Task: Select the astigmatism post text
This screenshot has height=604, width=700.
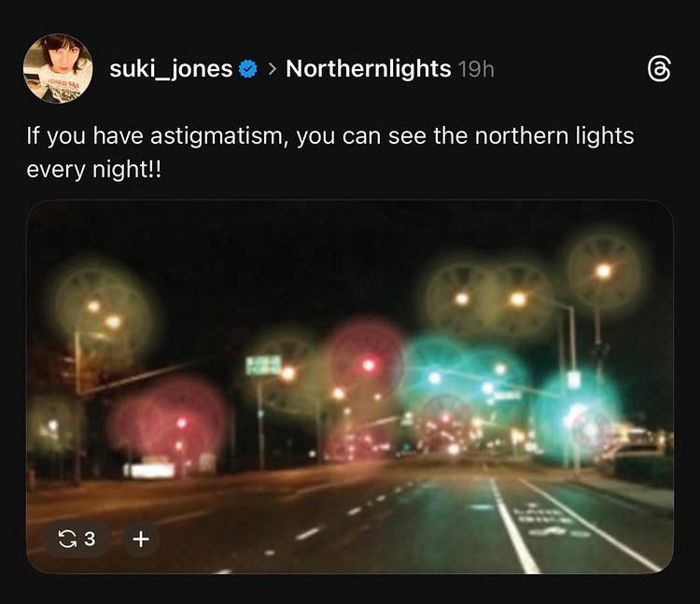Action: click(x=329, y=152)
